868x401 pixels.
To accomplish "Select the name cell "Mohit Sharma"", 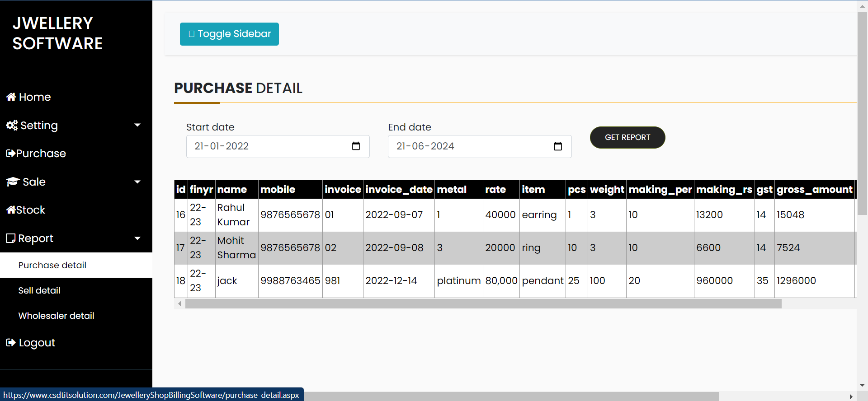I will point(237,248).
